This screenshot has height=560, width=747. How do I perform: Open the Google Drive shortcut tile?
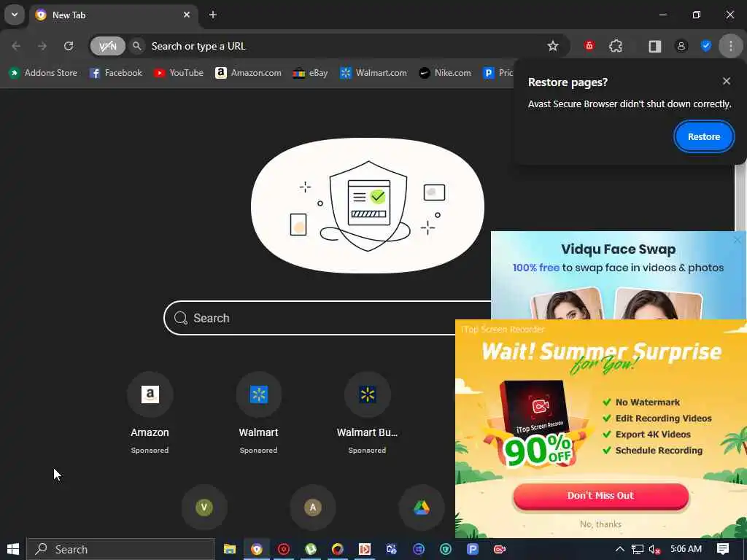(421, 507)
